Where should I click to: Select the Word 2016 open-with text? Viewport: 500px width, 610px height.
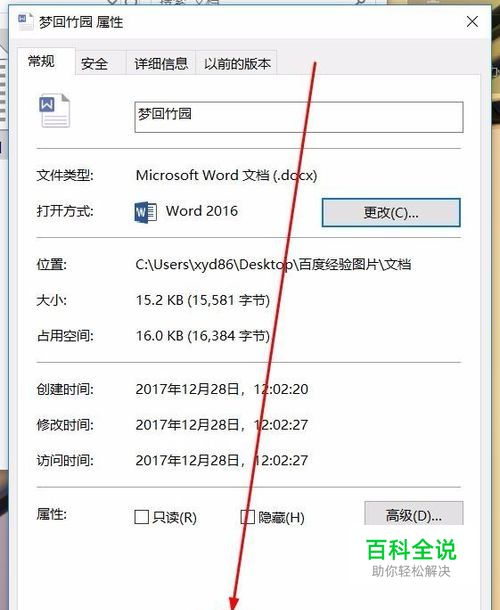tap(202, 211)
